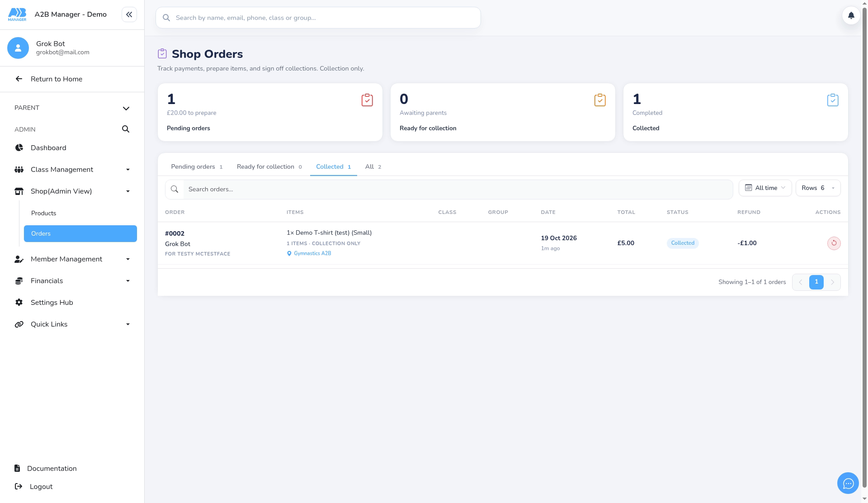Expand Member Management menu
868x503 pixels.
72,259
